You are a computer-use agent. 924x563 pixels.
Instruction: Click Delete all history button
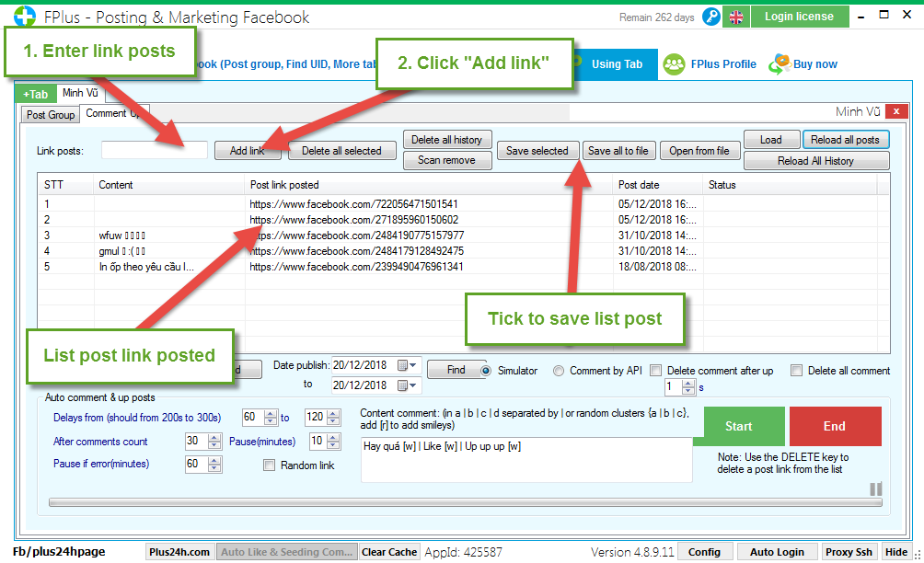click(446, 140)
